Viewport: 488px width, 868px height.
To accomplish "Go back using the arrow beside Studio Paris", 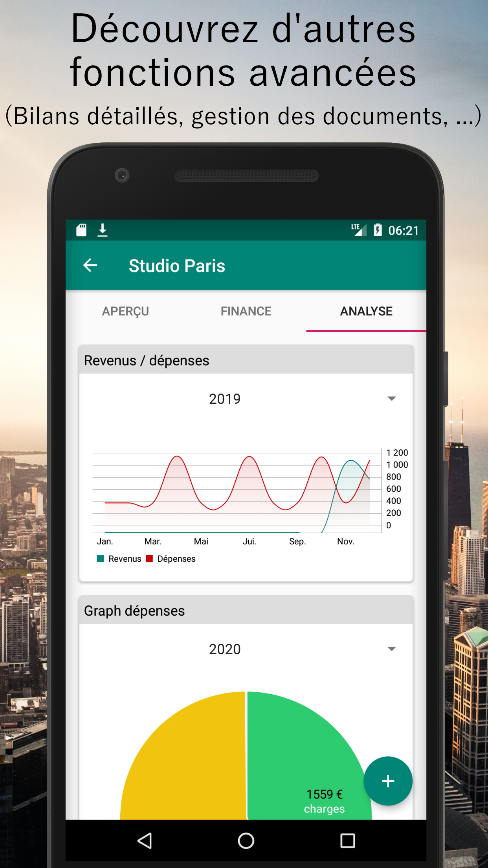I will 90,265.
